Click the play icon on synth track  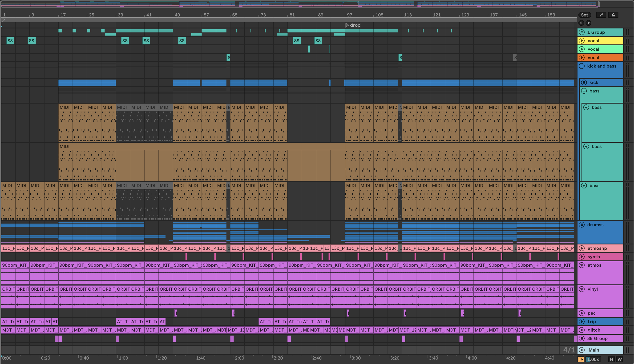pos(582,257)
